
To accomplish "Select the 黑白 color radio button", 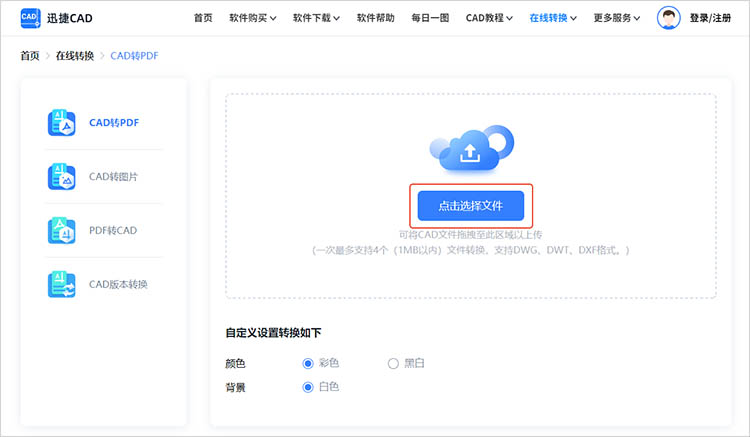I will [393, 363].
